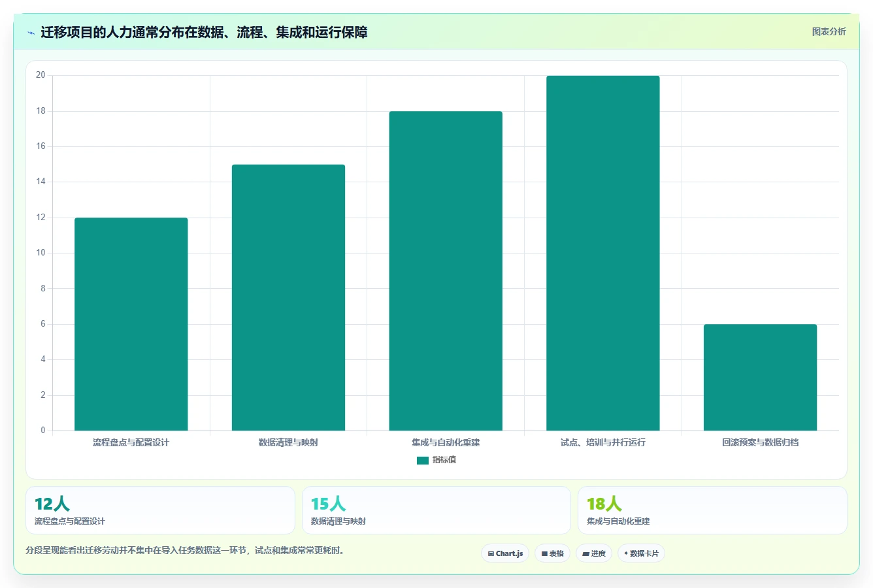Click the 回滚预案与数据归档 bar
Viewport: 873px width, 588px height.
coord(761,378)
